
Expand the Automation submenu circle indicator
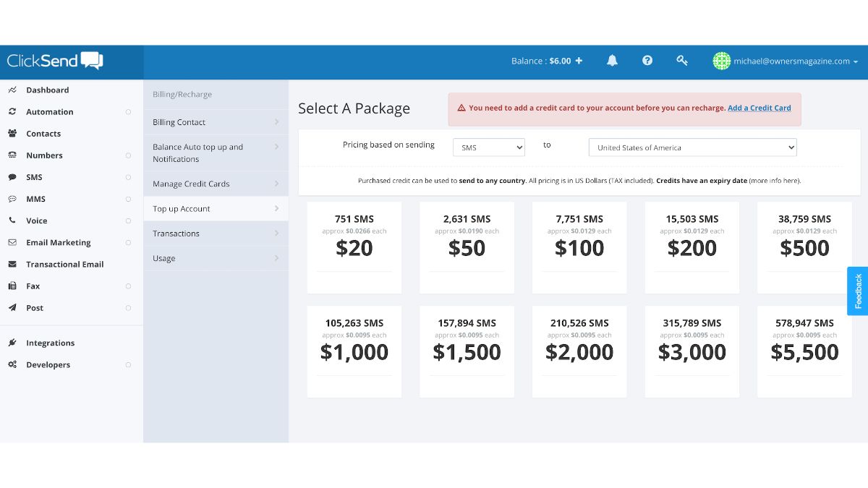tap(128, 112)
